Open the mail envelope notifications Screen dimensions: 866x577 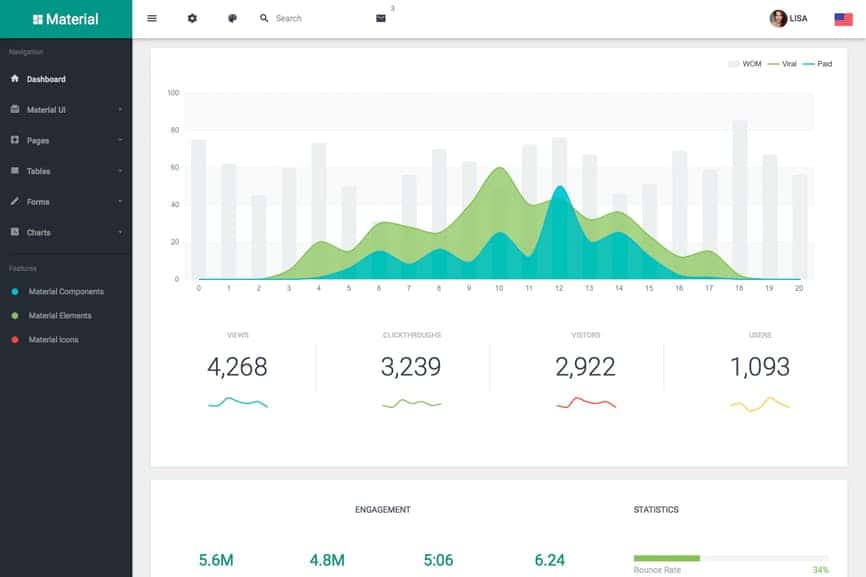[381, 18]
